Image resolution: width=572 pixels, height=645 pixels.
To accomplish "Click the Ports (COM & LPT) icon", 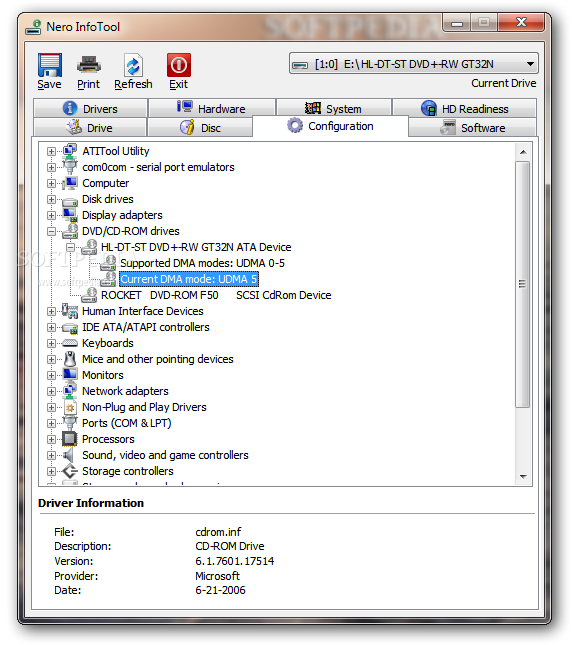I will coord(70,422).
